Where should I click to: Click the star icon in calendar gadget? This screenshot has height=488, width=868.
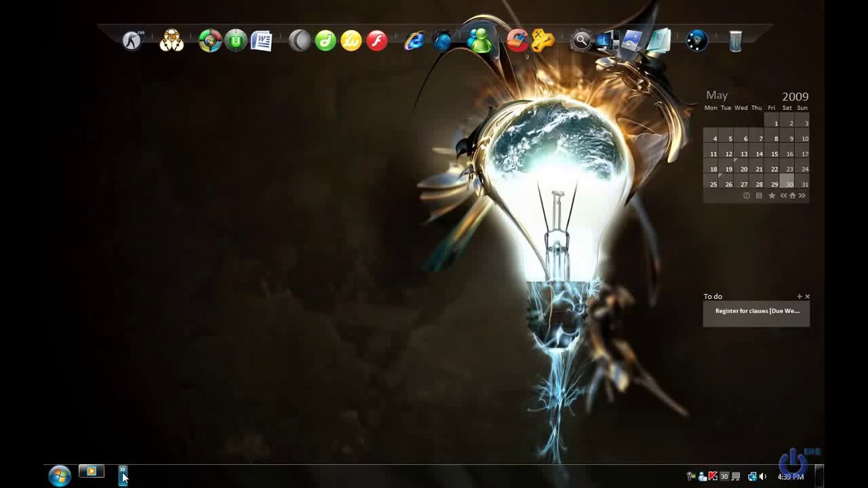click(772, 195)
